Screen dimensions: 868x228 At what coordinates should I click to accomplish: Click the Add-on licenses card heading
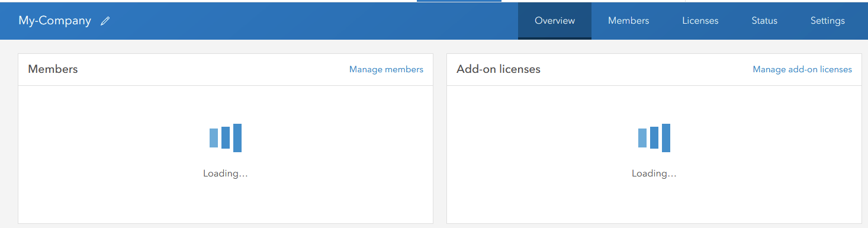tap(499, 69)
